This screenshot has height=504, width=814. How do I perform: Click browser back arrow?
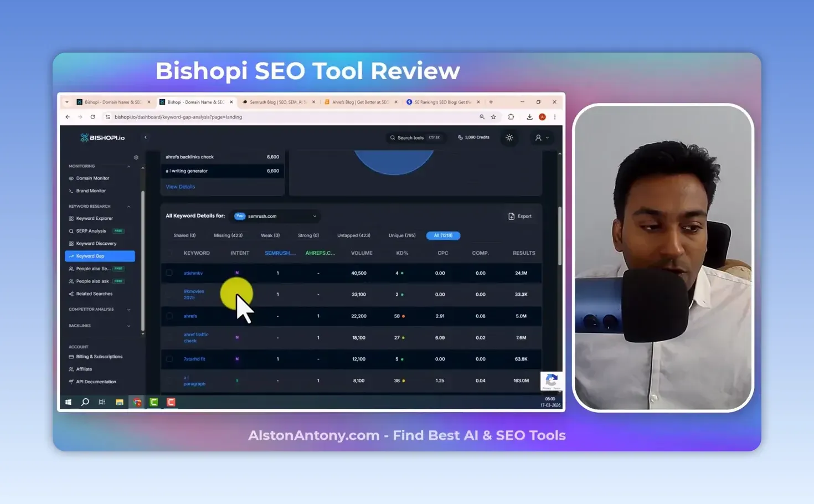(68, 117)
